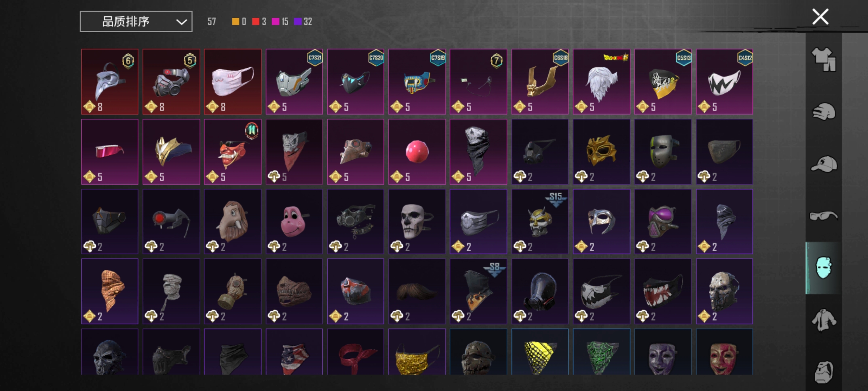Open the sunglasses category icon

(x=824, y=216)
